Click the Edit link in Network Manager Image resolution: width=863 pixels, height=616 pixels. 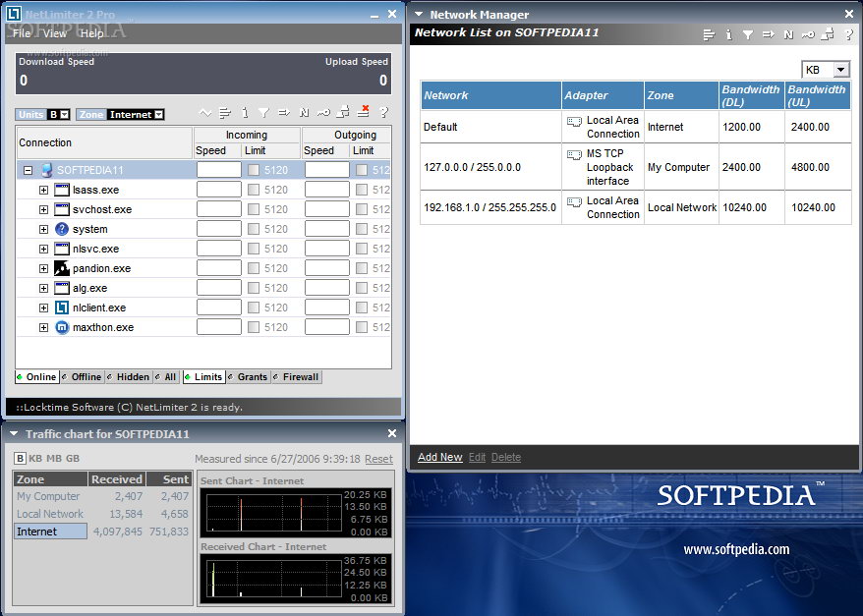coord(477,457)
